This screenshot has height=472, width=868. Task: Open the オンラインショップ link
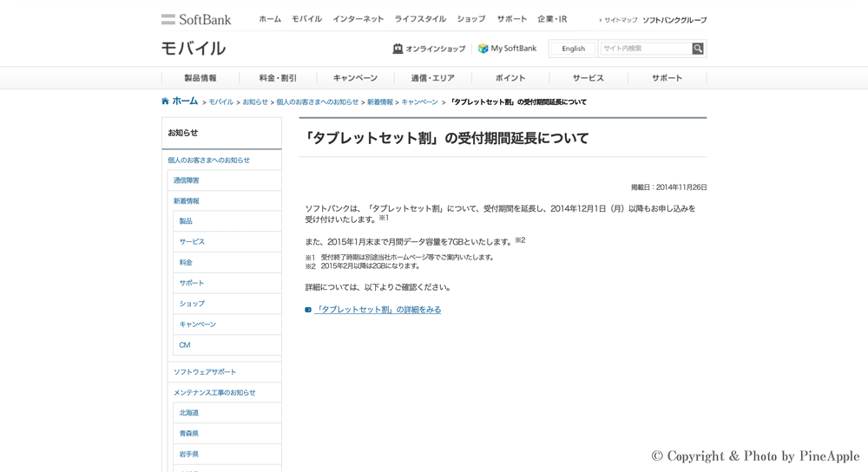point(436,49)
